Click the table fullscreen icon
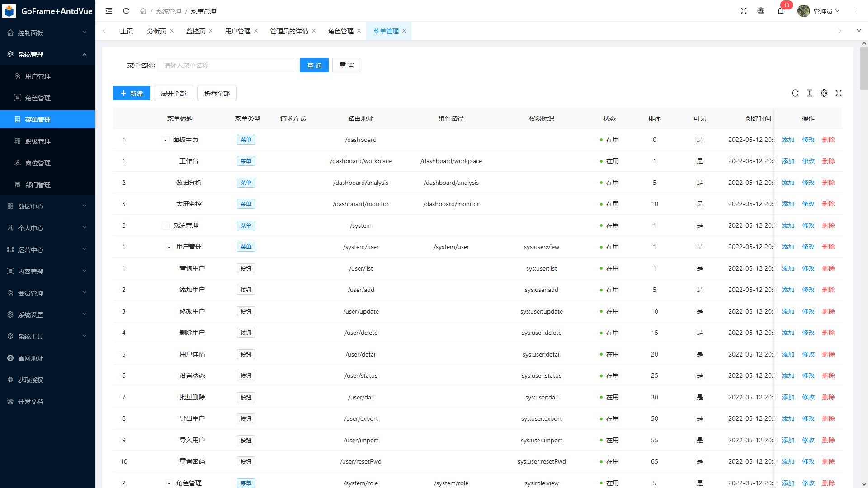 click(839, 93)
